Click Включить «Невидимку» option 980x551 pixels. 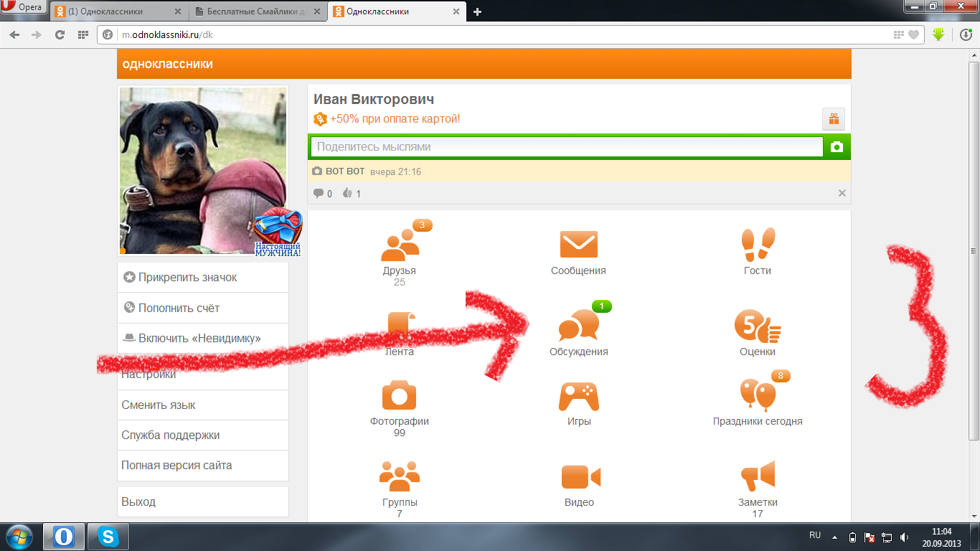click(203, 338)
